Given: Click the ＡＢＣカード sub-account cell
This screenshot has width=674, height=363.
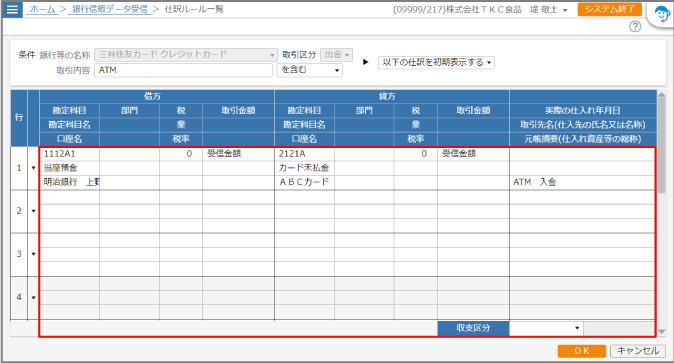Looking at the screenshot, I should click(304, 182).
